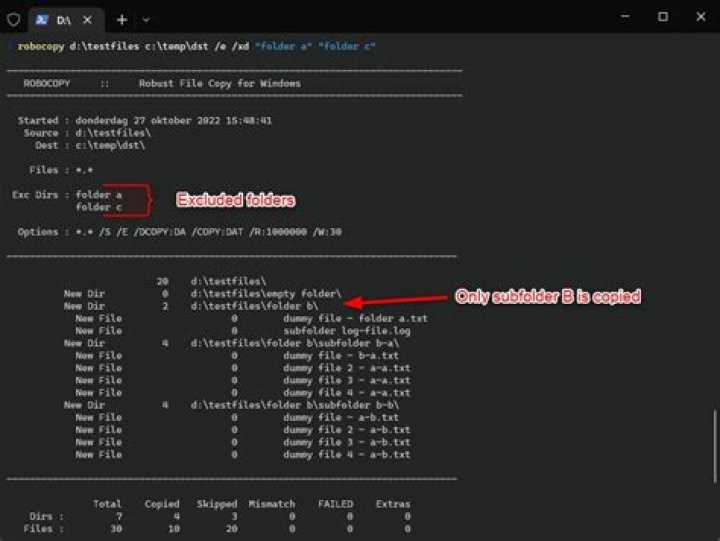Maximize the terminal window
This screenshot has width=720, height=541.
pos(663,17)
